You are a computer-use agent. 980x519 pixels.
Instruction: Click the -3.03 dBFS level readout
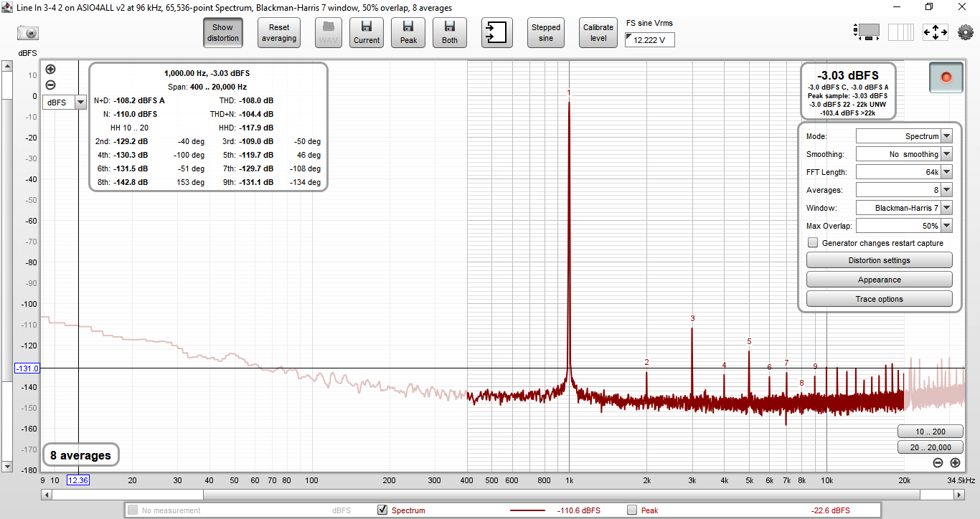point(847,75)
